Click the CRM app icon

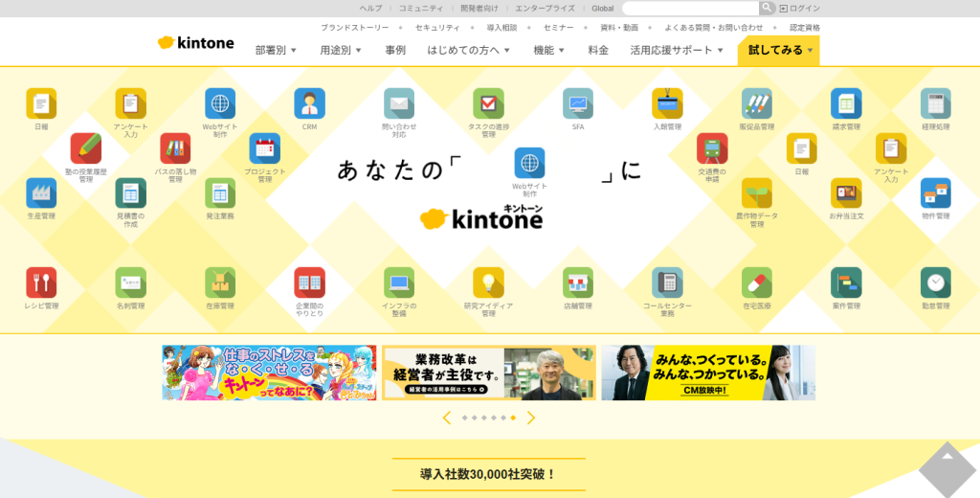tap(309, 103)
